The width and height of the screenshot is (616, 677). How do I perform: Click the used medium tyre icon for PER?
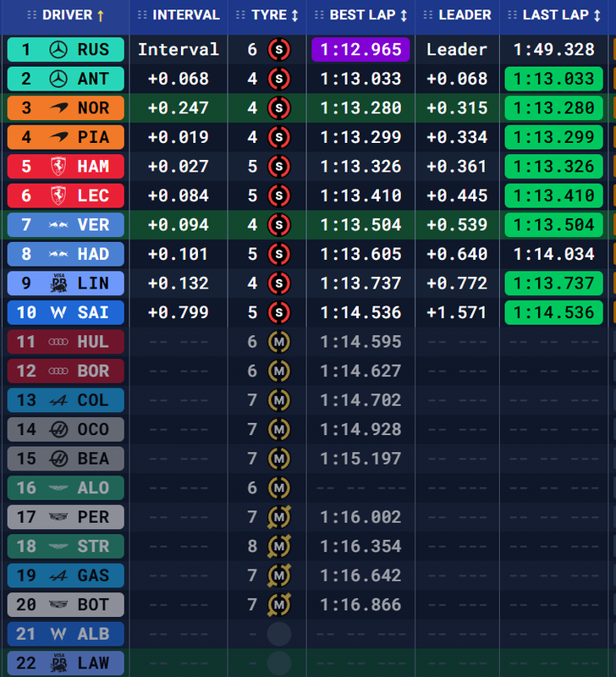coord(279,517)
